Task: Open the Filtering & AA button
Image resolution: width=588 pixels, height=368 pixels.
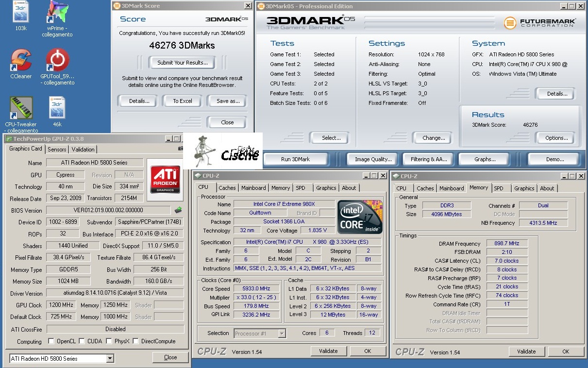Action: click(429, 159)
